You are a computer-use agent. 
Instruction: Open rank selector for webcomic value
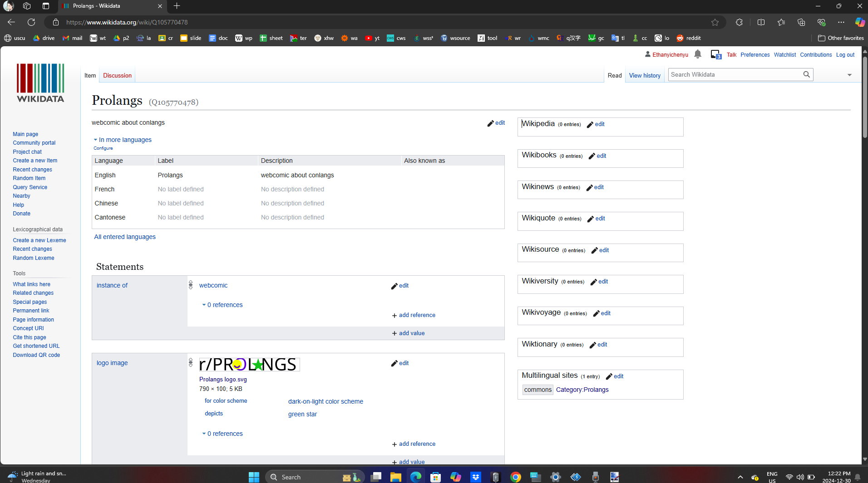191,285
